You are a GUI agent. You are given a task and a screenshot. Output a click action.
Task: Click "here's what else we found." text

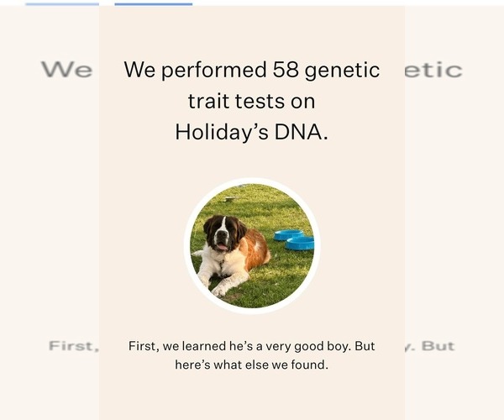(x=252, y=365)
